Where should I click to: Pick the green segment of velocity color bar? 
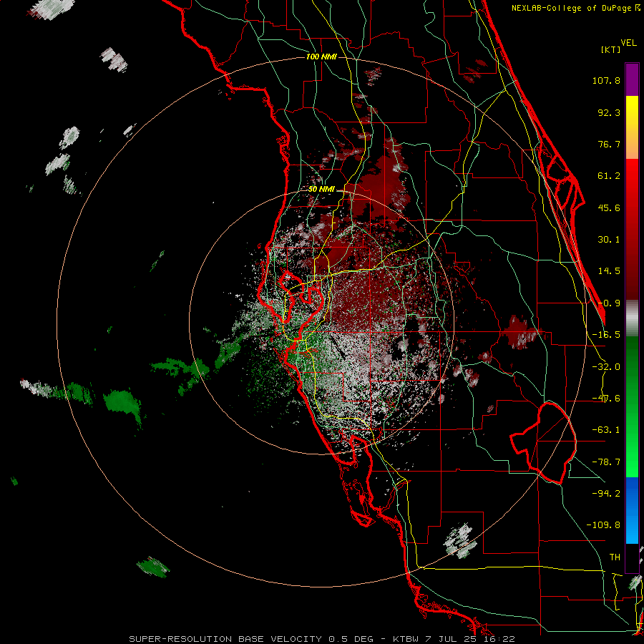coord(632,406)
